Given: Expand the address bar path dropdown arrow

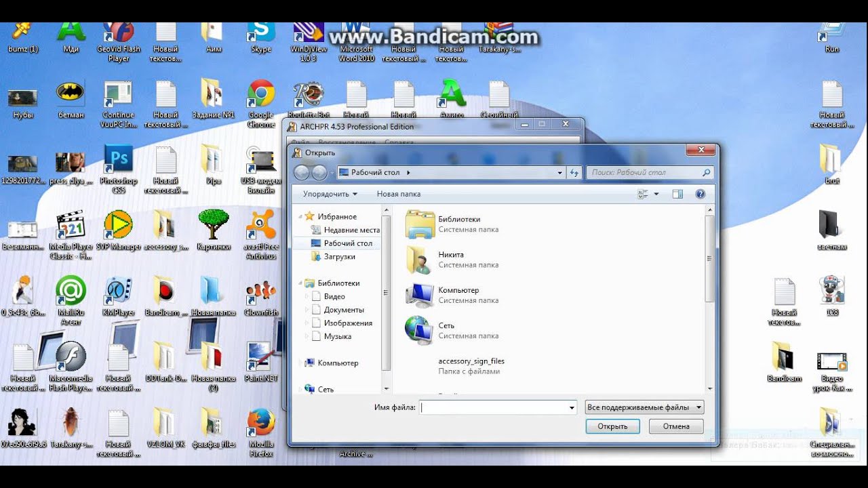Looking at the screenshot, I should [559, 173].
